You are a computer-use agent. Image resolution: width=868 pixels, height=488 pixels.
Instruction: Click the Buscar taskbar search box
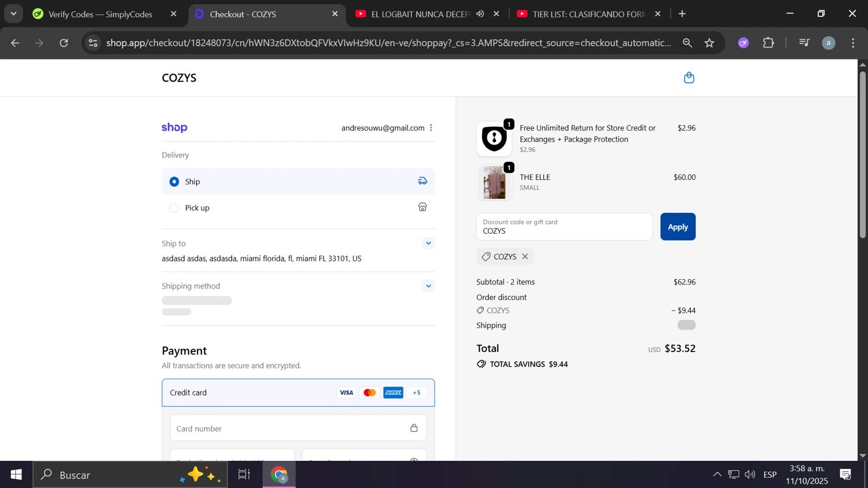130,475
